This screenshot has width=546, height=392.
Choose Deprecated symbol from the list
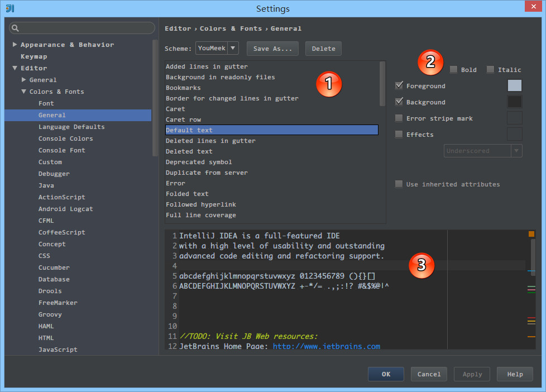198,162
